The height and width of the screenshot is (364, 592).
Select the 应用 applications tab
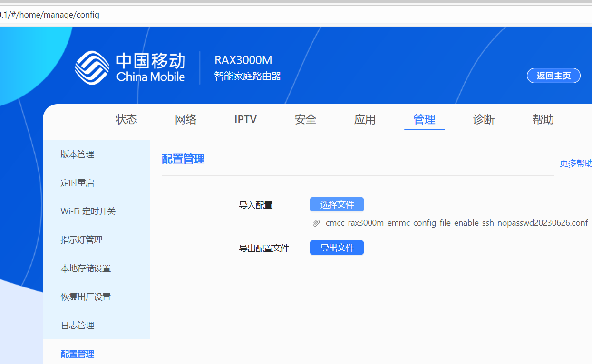(365, 119)
